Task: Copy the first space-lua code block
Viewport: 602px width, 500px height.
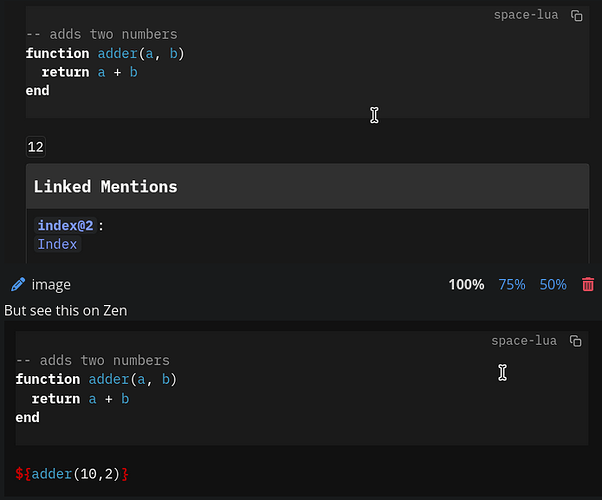Action: tap(576, 16)
